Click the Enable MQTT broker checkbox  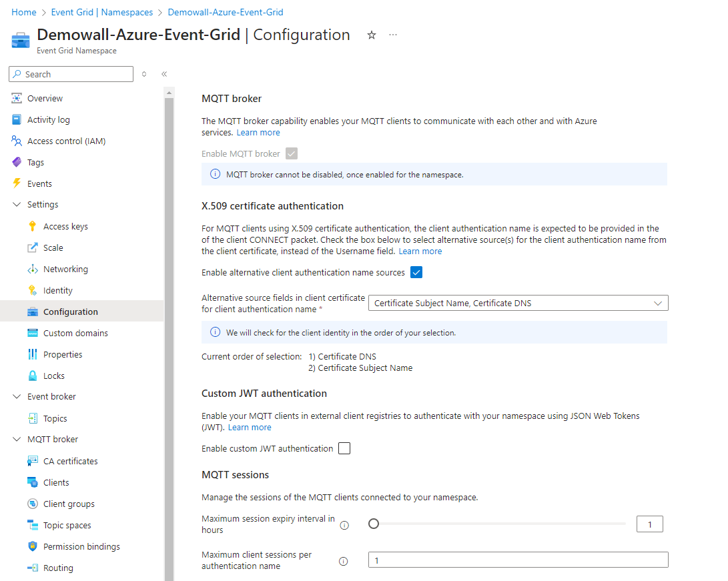(292, 153)
